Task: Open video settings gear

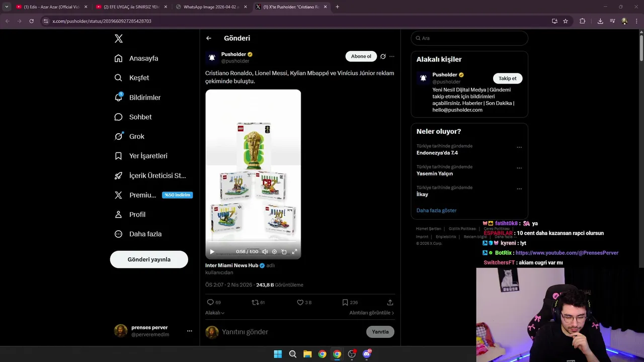Action: (x=274, y=251)
